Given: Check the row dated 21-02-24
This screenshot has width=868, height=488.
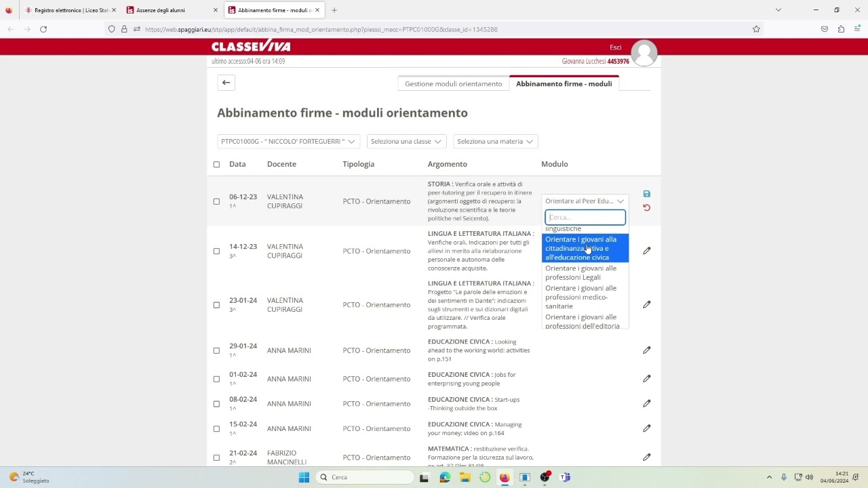Looking at the screenshot, I should 216,457.
